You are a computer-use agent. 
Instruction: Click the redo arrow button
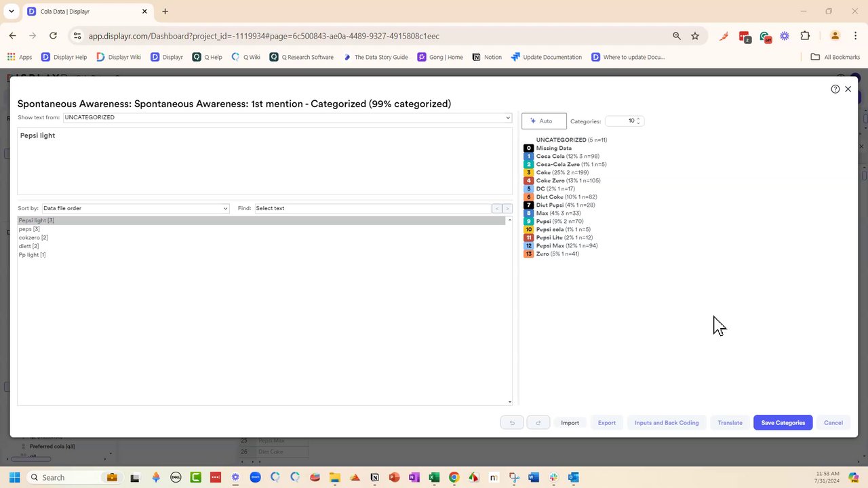[x=538, y=423]
